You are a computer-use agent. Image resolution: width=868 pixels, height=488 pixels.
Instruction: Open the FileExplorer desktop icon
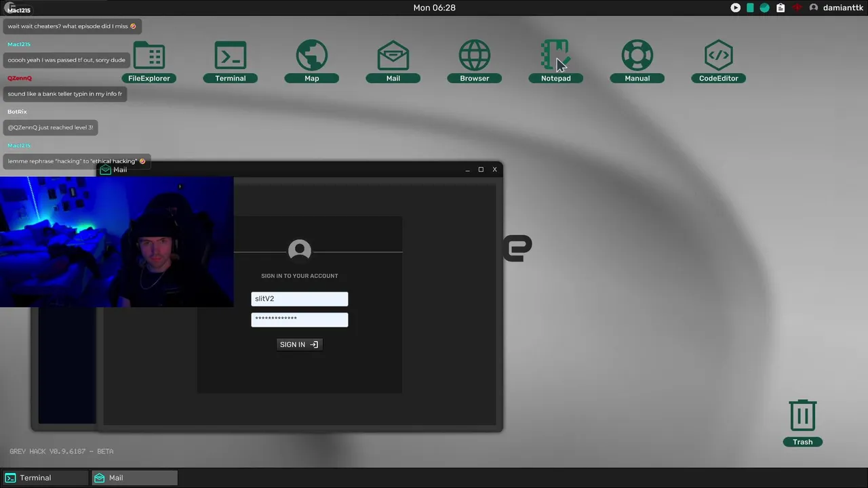(x=149, y=62)
